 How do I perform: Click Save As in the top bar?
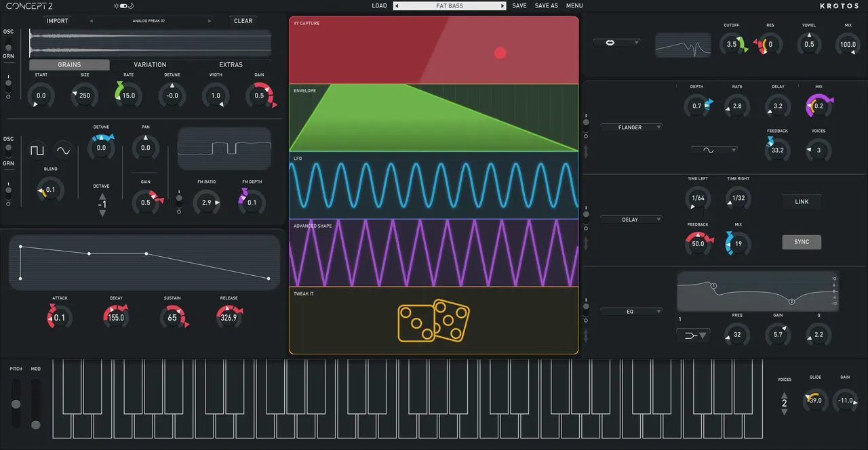[547, 6]
